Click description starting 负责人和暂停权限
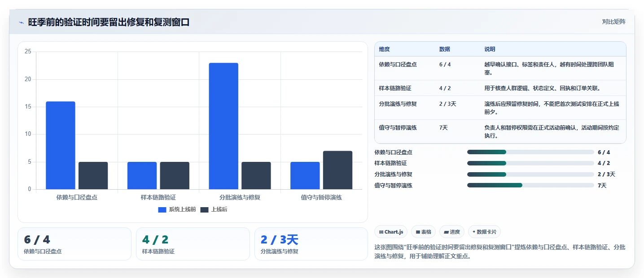This screenshot has height=278, width=644. click(x=552, y=131)
